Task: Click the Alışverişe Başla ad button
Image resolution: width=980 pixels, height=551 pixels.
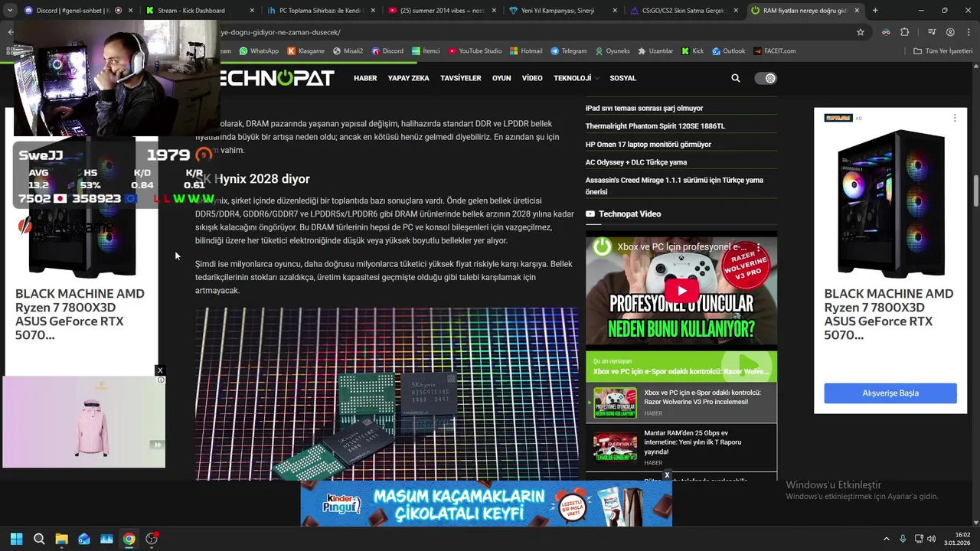Action: click(890, 393)
